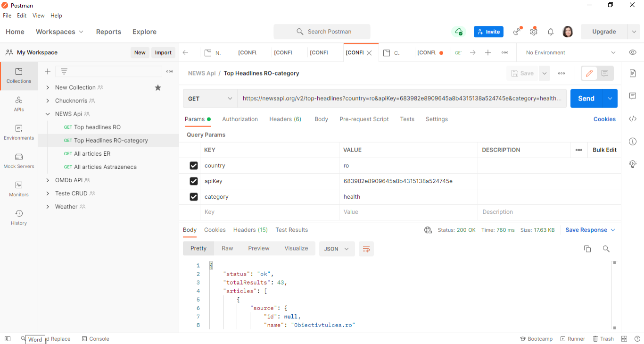Open History in the sidebar
The image size is (644, 344).
click(19, 217)
